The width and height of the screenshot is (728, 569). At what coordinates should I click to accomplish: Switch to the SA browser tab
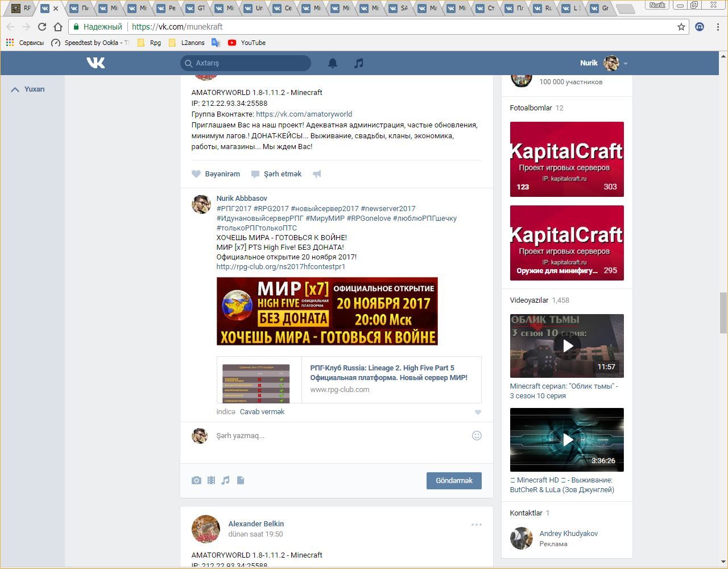(399, 9)
